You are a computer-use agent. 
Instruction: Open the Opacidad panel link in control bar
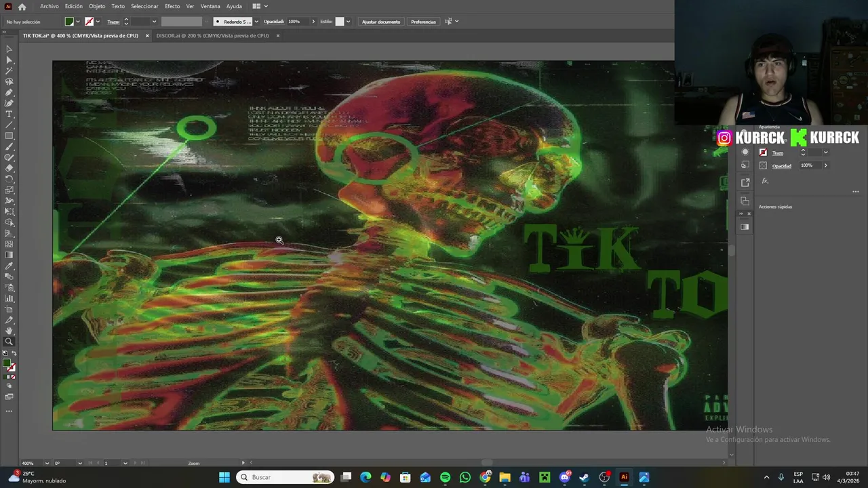(273, 22)
